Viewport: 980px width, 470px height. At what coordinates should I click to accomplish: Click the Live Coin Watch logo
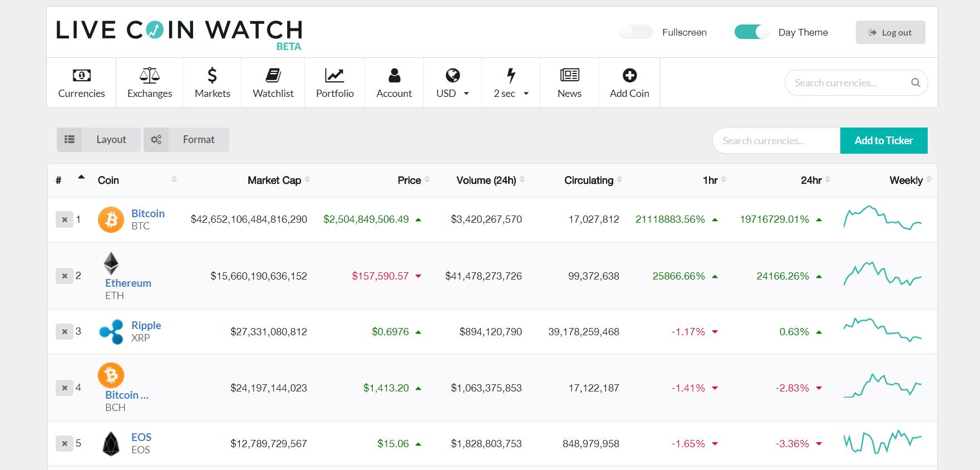click(x=179, y=35)
